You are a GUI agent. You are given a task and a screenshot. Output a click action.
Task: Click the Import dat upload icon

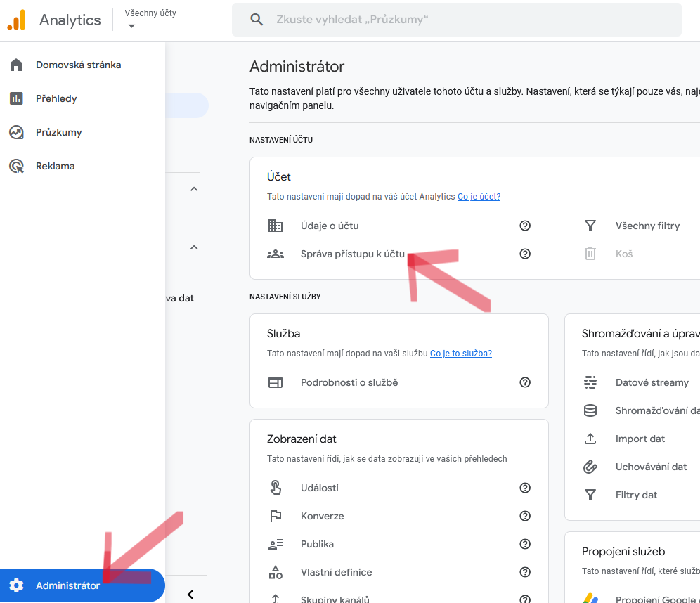click(590, 439)
